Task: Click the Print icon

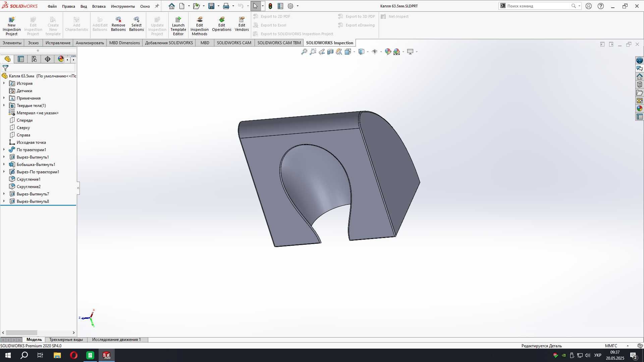Action: 226,6
